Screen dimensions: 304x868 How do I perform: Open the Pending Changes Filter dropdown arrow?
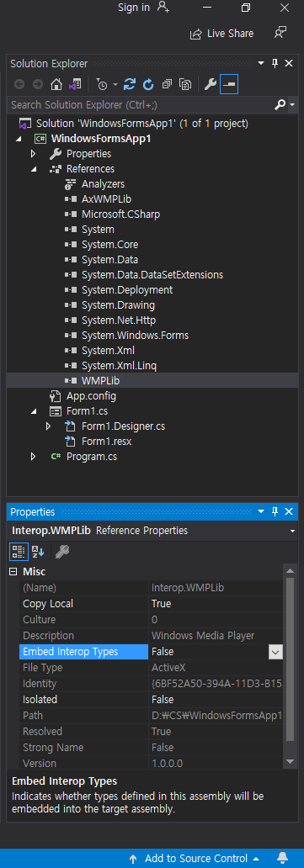pos(115,84)
